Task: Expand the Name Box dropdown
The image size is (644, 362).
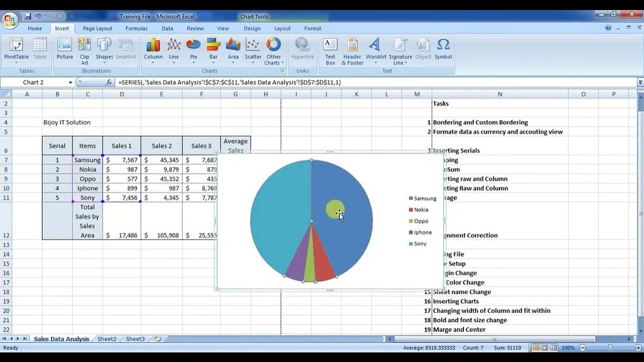Action: [x=70, y=82]
